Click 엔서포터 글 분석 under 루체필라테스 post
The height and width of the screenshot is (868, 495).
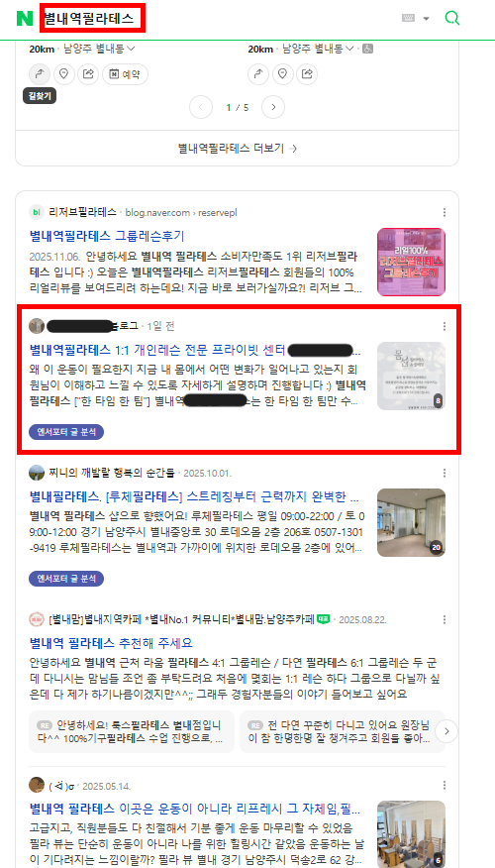66,579
